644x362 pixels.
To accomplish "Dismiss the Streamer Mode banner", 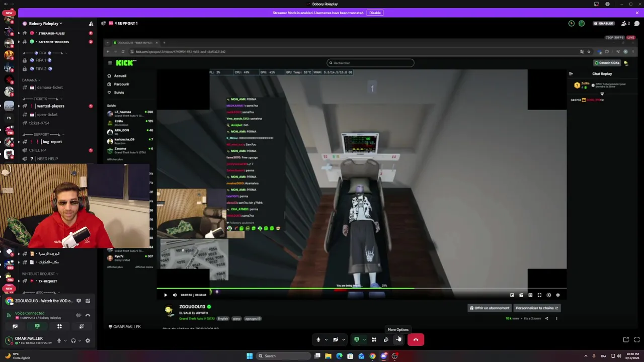I will click(637, 13).
